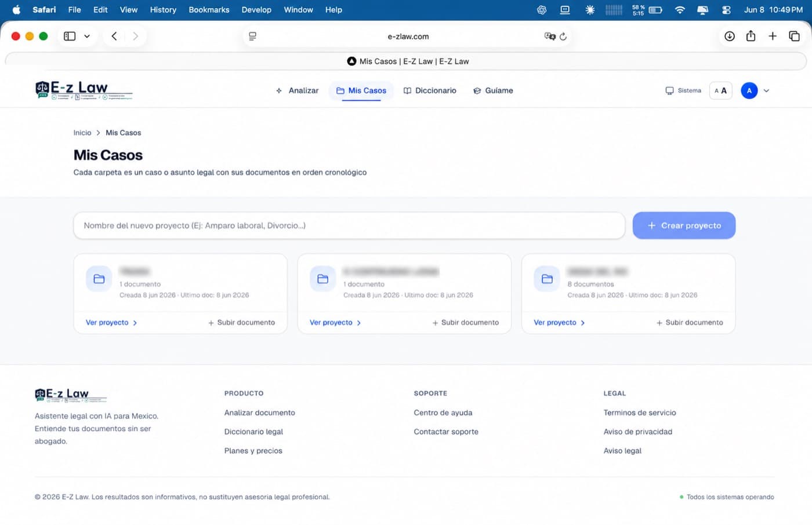
Task: Click Subir documento on 8 documentos card
Action: point(690,322)
